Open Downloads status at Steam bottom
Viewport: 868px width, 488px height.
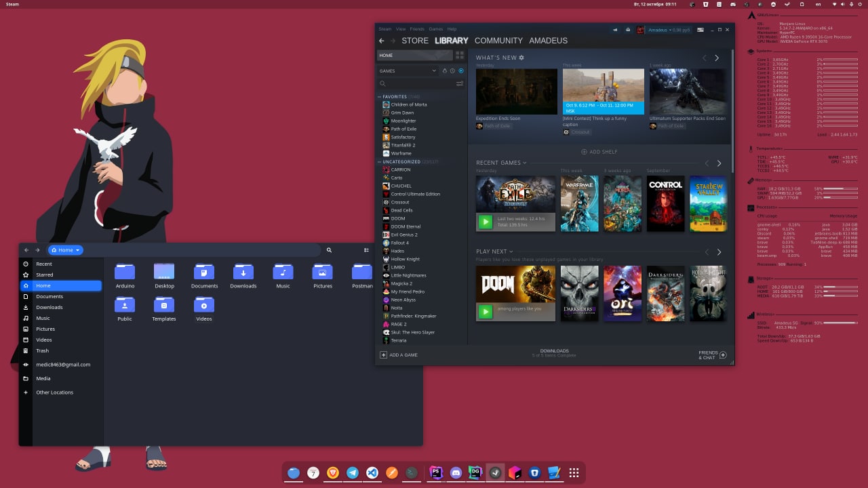(x=554, y=353)
